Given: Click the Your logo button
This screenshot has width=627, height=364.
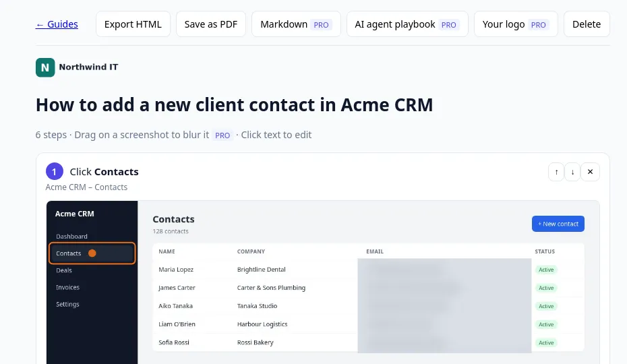Looking at the screenshot, I should [x=516, y=24].
